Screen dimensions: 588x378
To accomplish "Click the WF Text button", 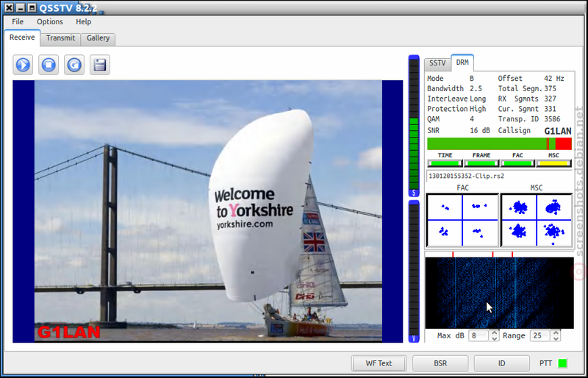I will click(379, 363).
